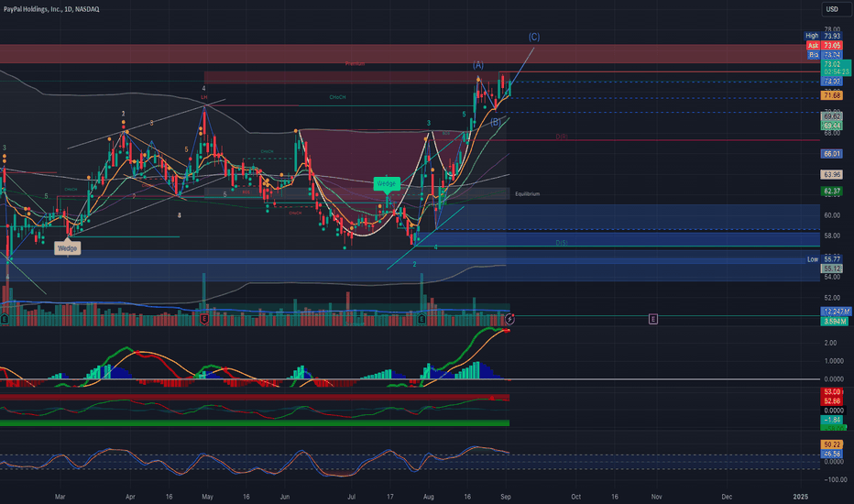The height and width of the screenshot is (504, 854).
Task: Open the earnings E marker below the May peak
Action: click(x=204, y=319)
